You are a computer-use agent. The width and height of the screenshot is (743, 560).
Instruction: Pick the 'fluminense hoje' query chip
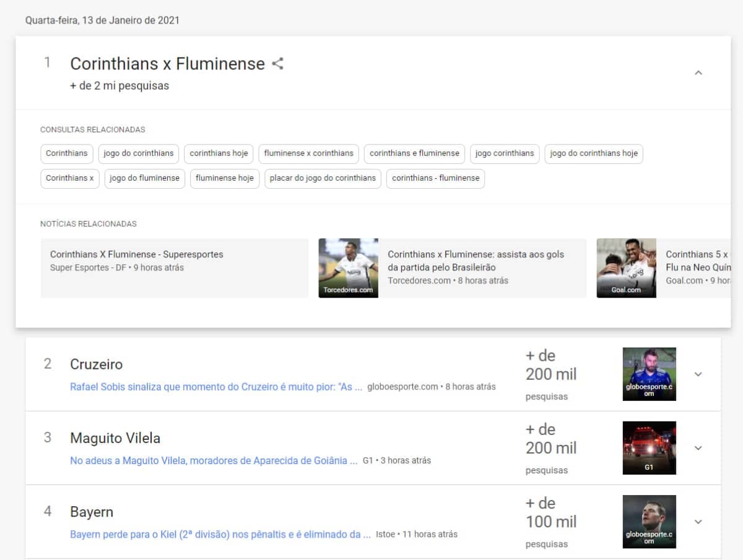click(x=225, y=178)
